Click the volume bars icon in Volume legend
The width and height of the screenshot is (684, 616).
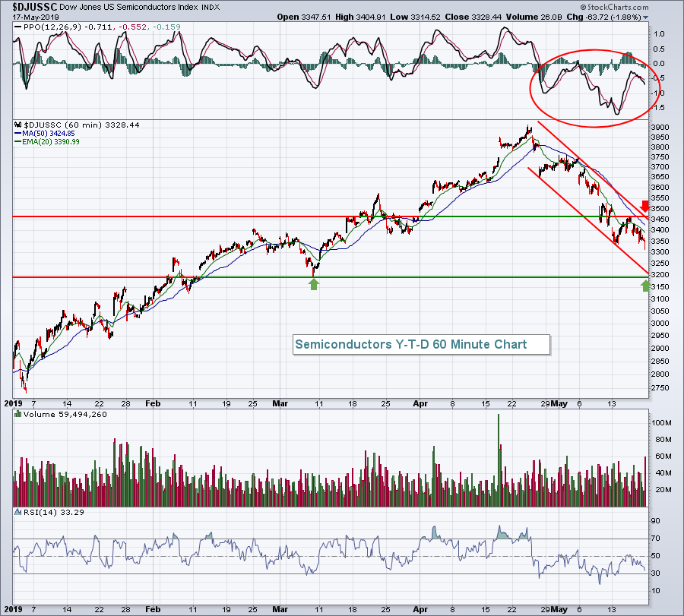(x=18, y=414)
